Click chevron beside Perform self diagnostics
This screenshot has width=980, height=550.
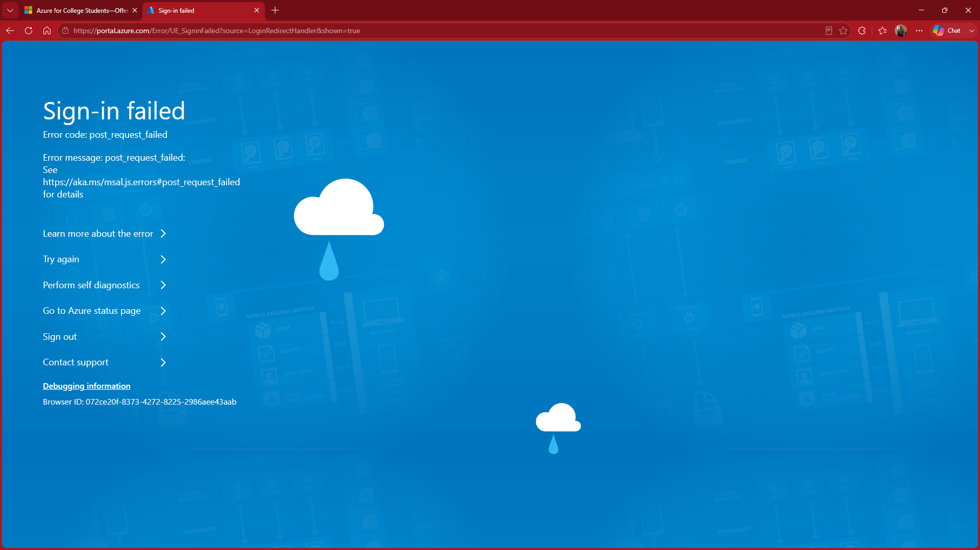point(163,285)
